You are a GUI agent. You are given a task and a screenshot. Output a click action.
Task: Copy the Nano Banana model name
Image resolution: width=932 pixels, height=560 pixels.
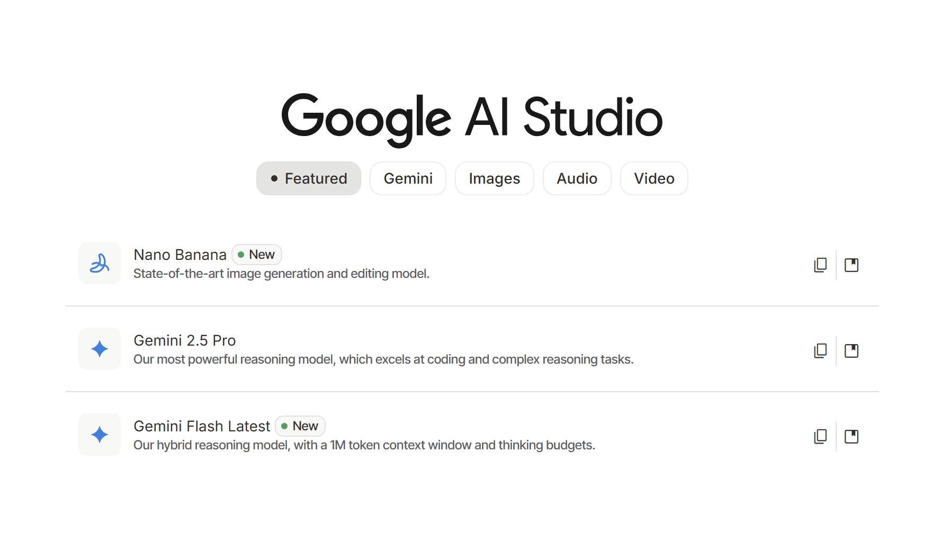pyautogui.click(x=820, y=265)
